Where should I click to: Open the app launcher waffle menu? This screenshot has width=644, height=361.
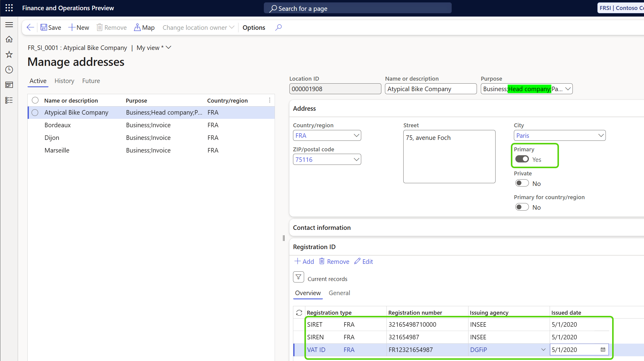9,8
